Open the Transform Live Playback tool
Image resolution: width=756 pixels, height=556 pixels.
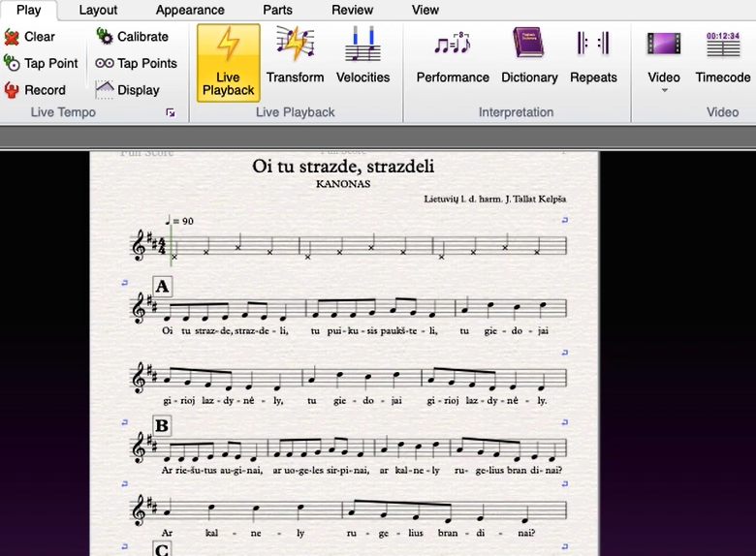tap(295, 55)
